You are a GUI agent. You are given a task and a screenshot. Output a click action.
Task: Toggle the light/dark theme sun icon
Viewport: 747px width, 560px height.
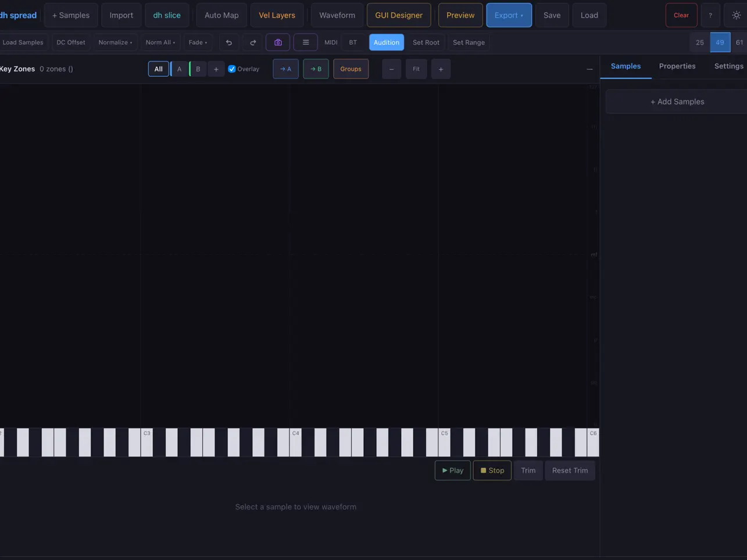[736, 15]
